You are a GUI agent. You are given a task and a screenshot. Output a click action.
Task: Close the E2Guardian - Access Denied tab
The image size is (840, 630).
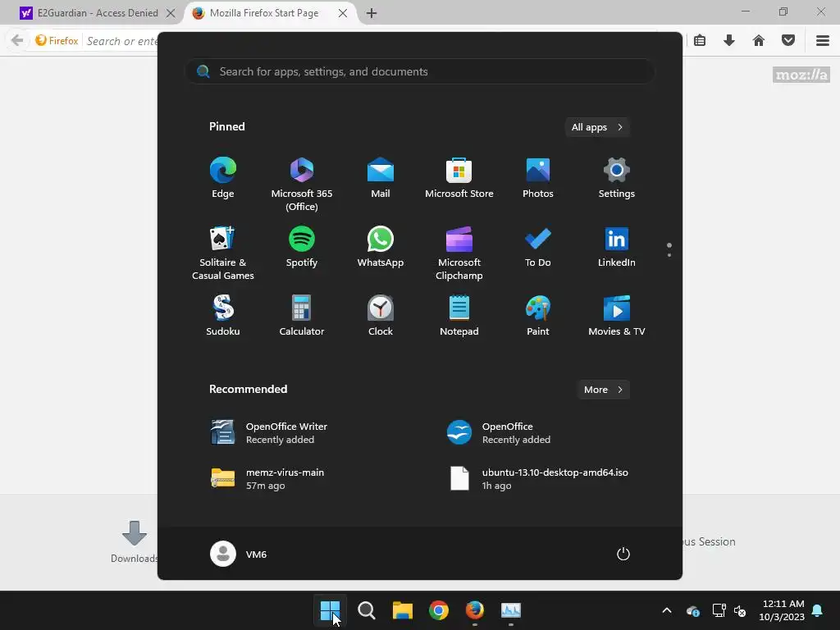click(171, 13)
